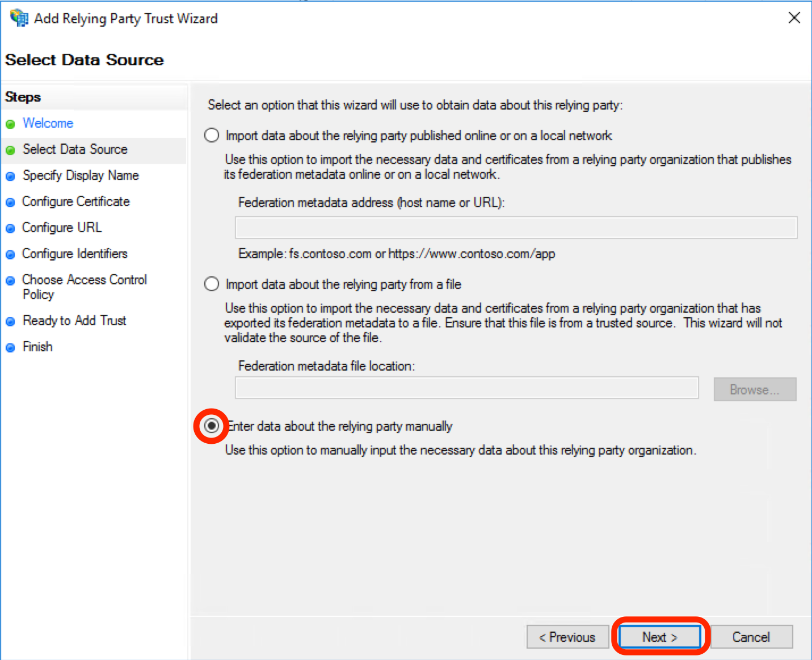Select importing relying party data published online
This screenshot has width=812, height=660.
211,135
